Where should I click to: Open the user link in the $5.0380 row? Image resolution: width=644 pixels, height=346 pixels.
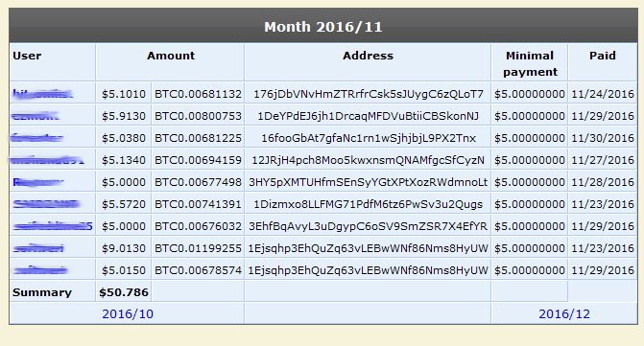tap(37, 138)
